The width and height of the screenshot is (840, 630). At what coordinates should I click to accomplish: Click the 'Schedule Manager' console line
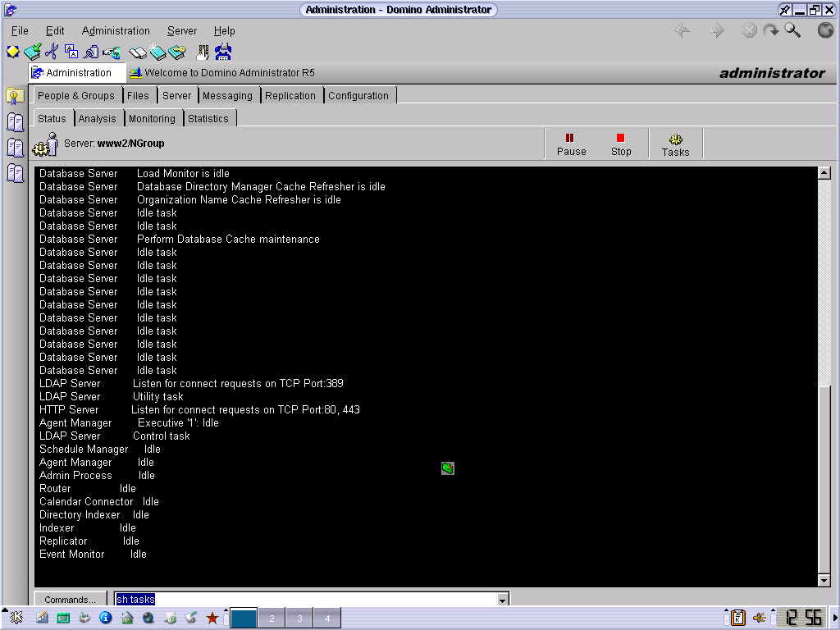coord(99,450)
